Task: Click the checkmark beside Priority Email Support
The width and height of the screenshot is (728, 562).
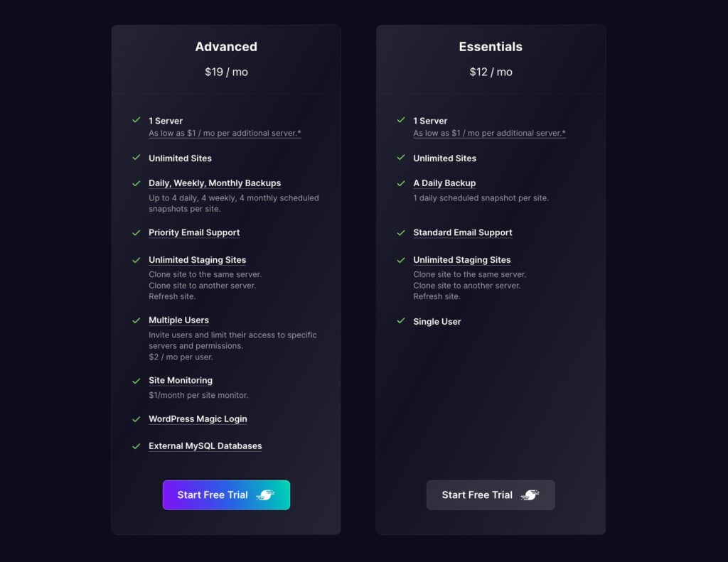Action: pyautogui.click(x=135, y=232)
